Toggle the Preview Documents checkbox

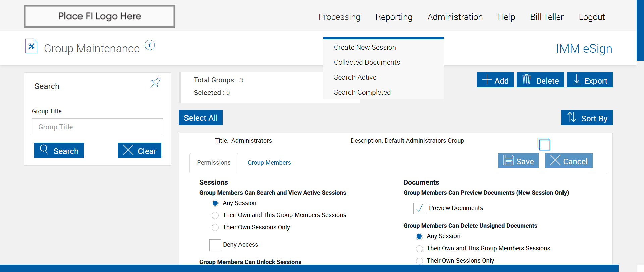(419, 208)
